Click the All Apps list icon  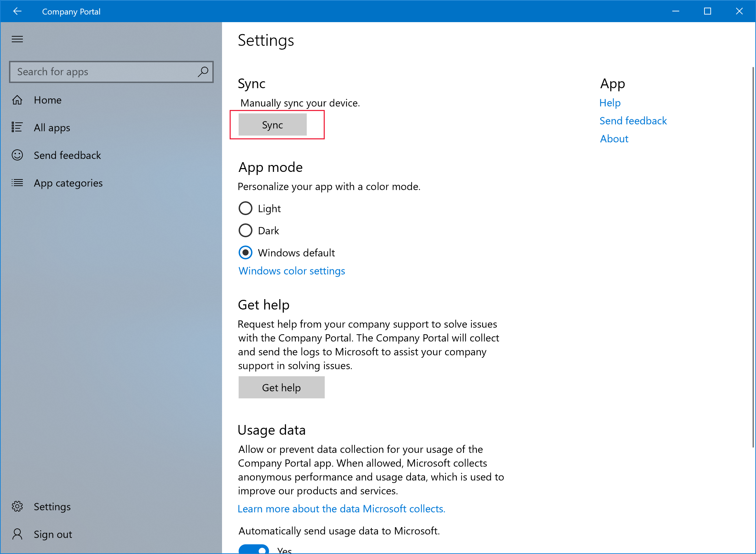(x=18, y=128)
